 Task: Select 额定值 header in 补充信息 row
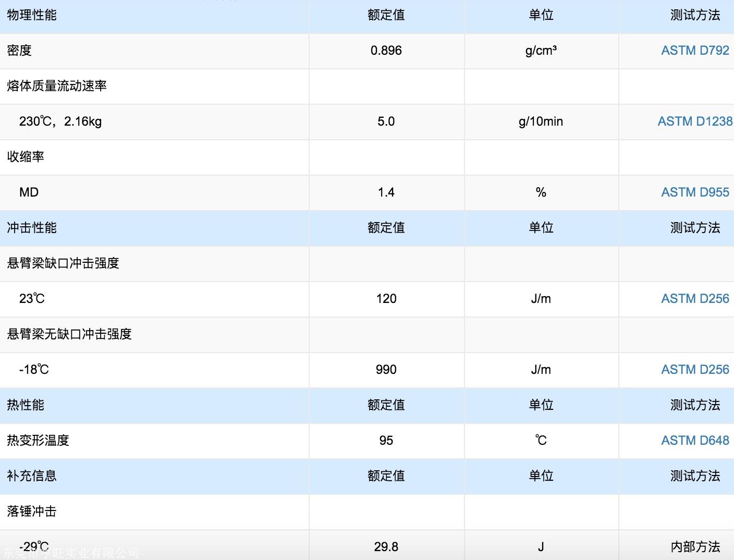tap(386, 476)
